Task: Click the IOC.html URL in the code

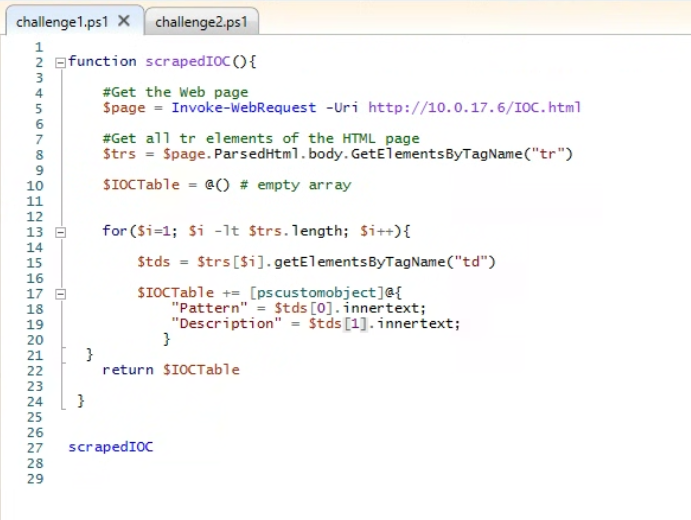Action: click(x=474, y=107)
